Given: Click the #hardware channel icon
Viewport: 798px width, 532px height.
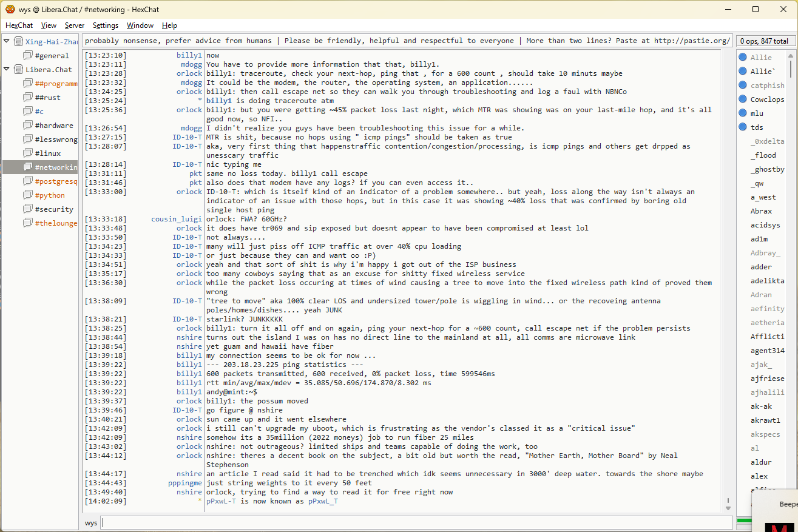Looking at the screenshot, I should [28, 126].
